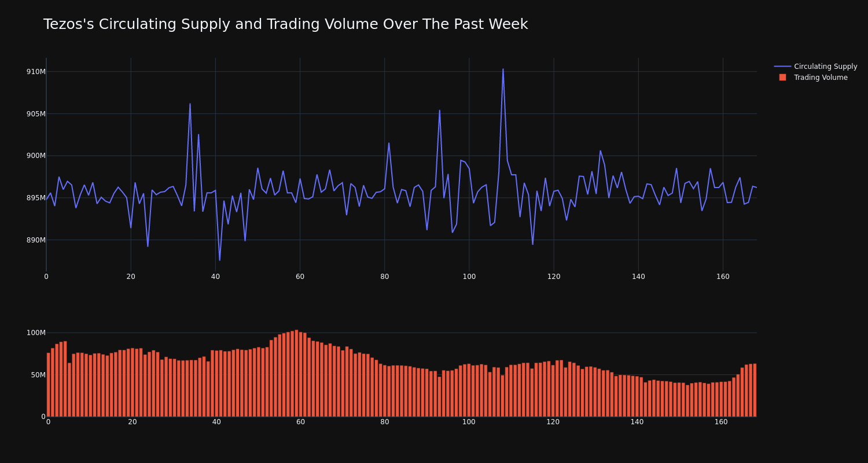Viewport: 868px width, 463px height.
Task: Click the orange Trading Volume legend square
Action: [x=782, y=78]
